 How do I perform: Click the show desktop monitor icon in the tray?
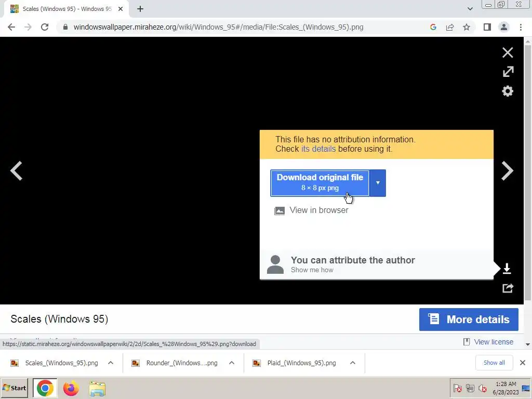(526, 388)
